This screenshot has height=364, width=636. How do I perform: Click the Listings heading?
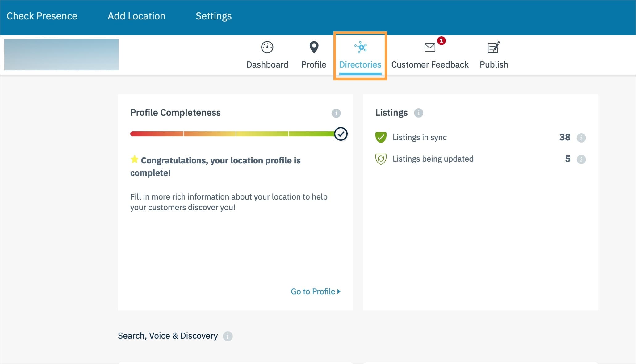pyautogui.click(x=391, y=113)
